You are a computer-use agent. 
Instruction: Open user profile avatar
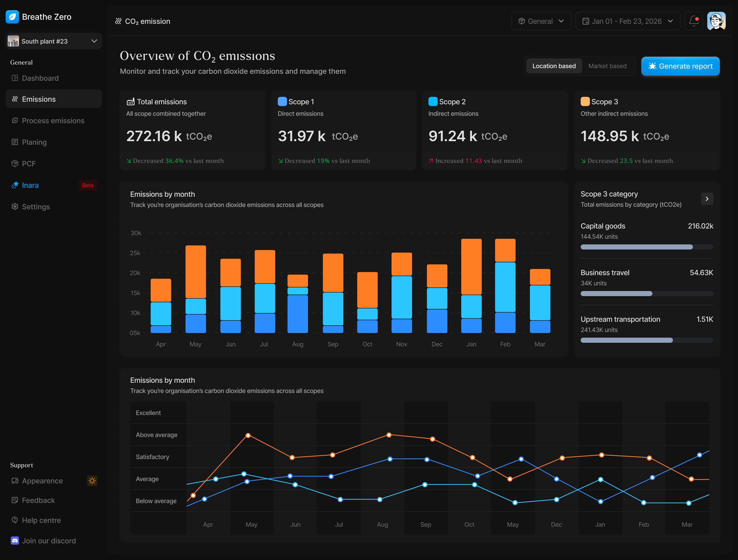pos(716,21)
